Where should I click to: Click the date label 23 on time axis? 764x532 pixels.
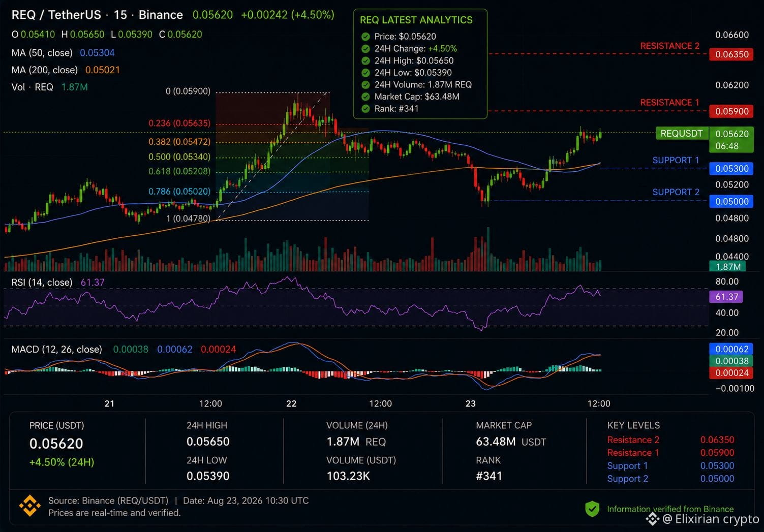[471, 404]
